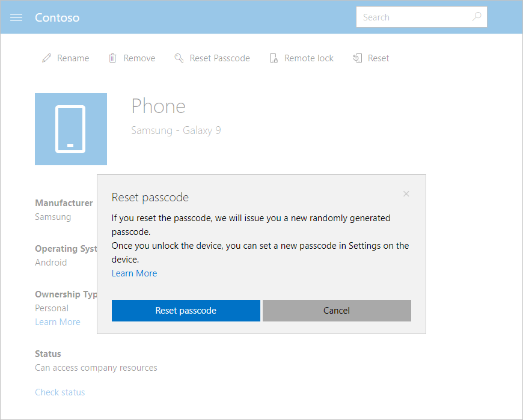Image resolution: width=523 pixels, height=420 pixels.
Task: Click the Contoso brand name
Action: pyautogui.click(x=57, y=17)
